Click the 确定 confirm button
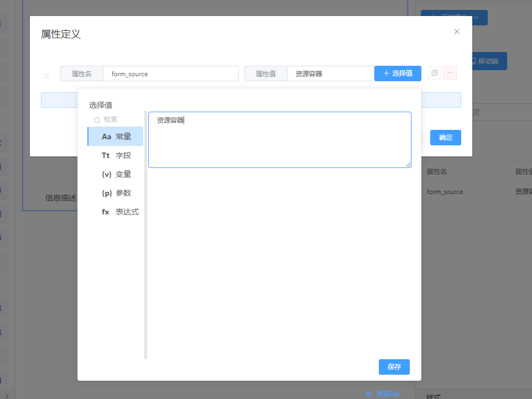The height and width of the screenshot is (399, 532). pos(445,138)
